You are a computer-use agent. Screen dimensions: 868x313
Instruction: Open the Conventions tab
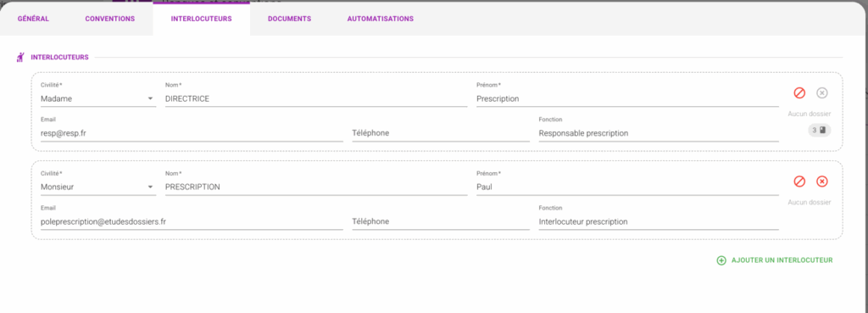point(109,19)
